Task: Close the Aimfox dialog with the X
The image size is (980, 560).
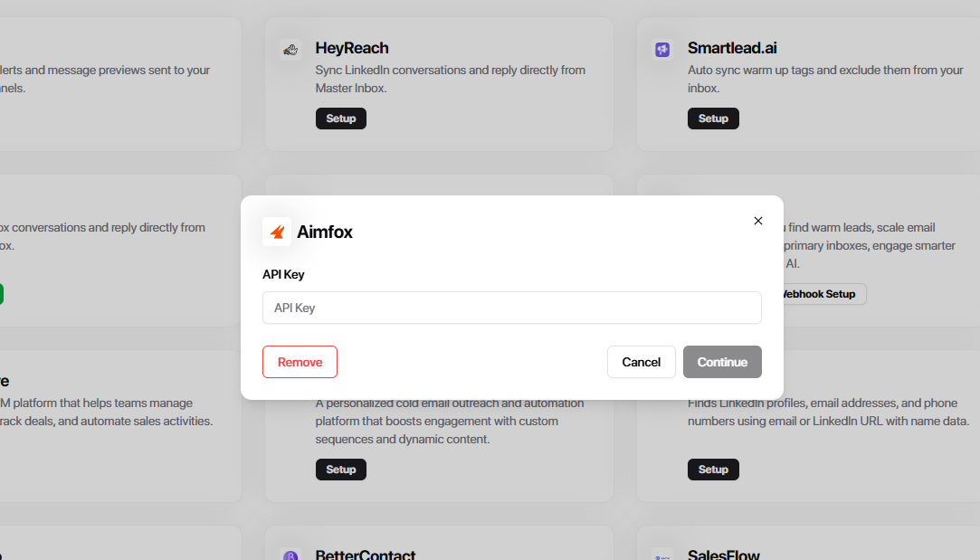Action: pyautogui.click(x=758, y=221)
